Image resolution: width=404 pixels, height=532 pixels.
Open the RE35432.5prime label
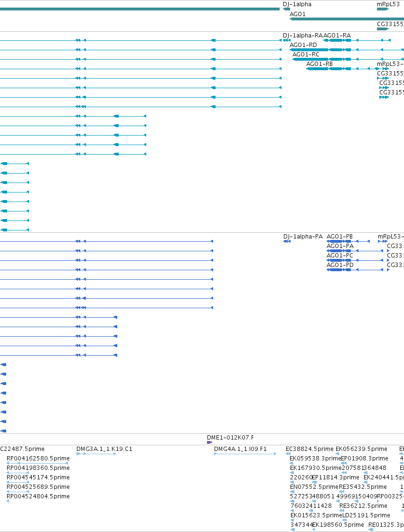point(363,487)
